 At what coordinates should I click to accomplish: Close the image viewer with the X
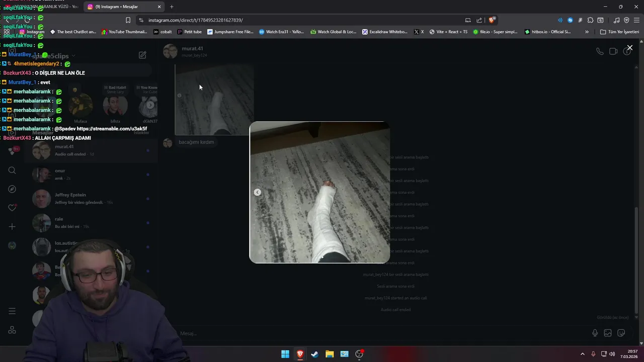(629, 48)
